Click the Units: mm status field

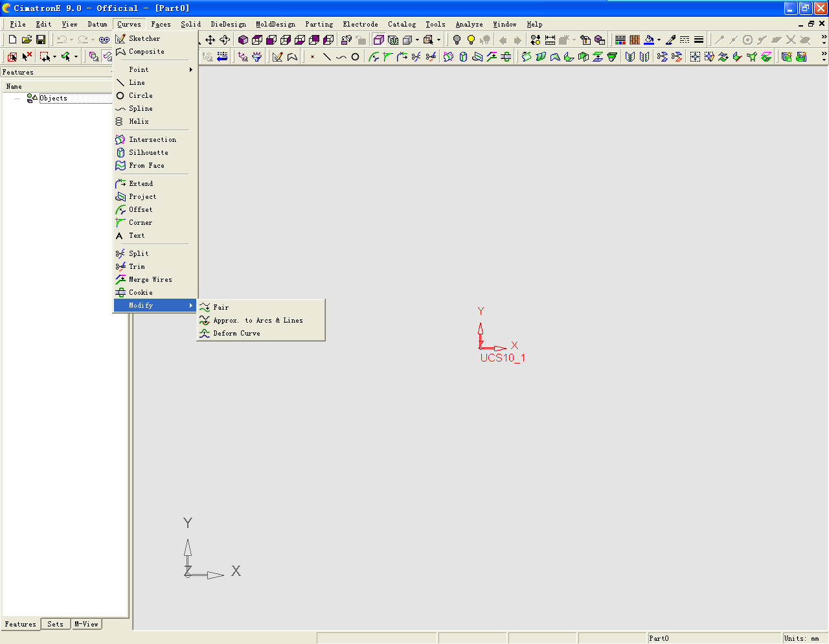point(801,638)
